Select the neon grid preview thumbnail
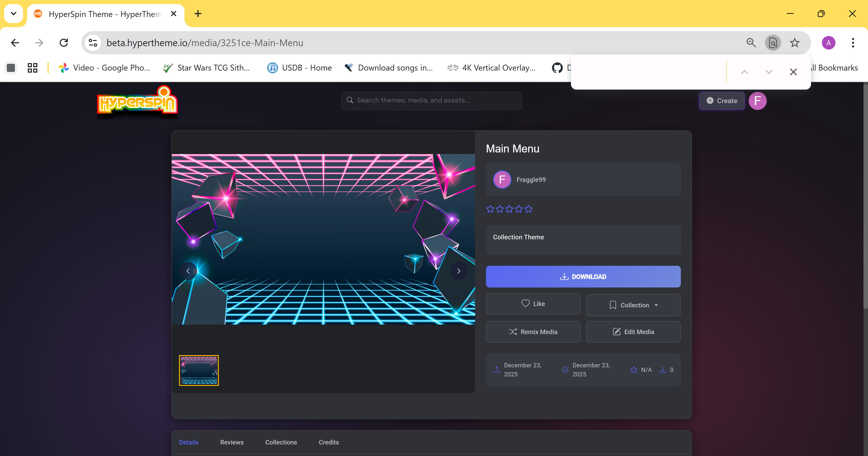868x456 pixels. tap(199, 370)
